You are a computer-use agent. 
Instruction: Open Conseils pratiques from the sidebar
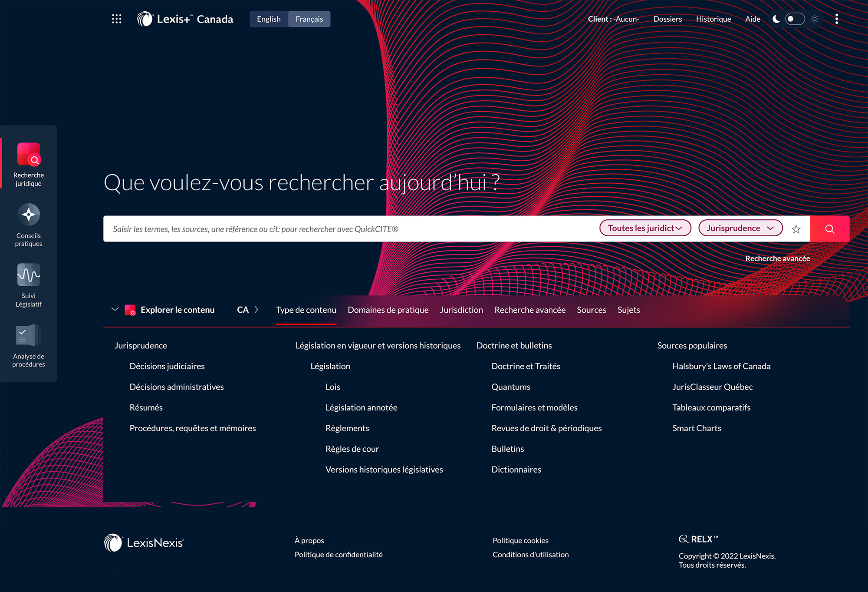(x=28, y=224)
